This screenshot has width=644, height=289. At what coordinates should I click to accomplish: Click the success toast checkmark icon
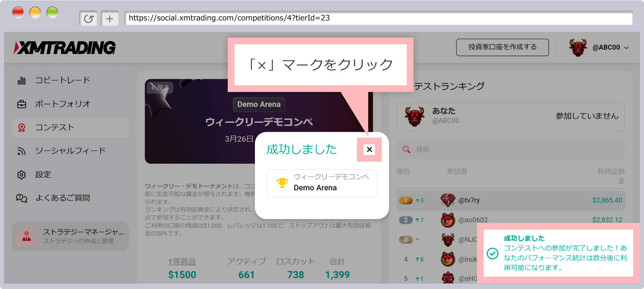pyautogui.click(x=492, y=253)
